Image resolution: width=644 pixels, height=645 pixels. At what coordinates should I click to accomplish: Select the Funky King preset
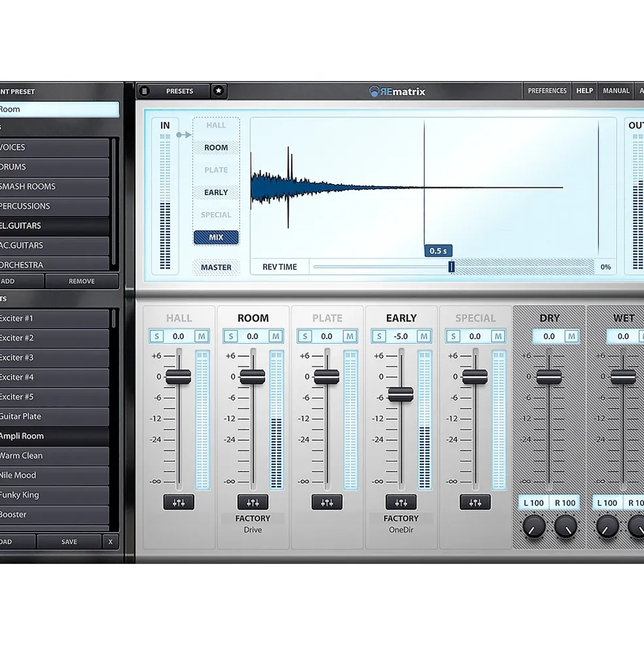(54, 495)
